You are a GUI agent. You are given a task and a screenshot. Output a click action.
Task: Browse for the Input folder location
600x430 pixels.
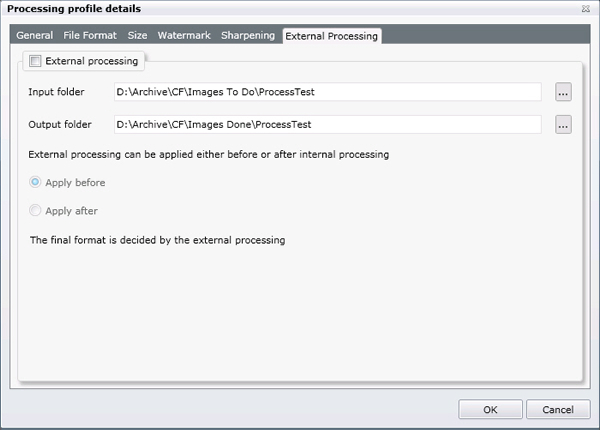(563, 93)
